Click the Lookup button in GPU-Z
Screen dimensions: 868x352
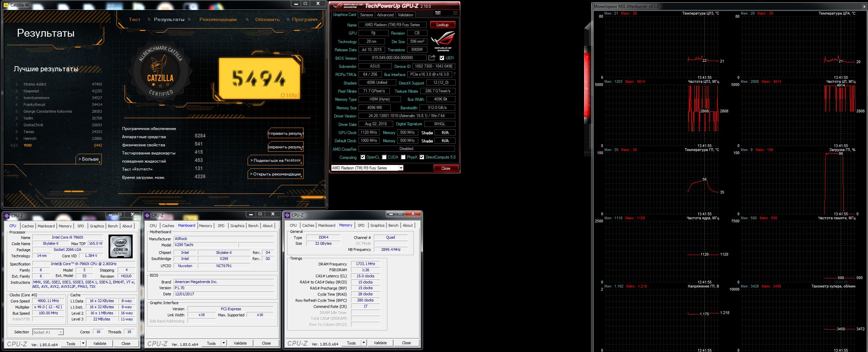(x=442, y=25)
